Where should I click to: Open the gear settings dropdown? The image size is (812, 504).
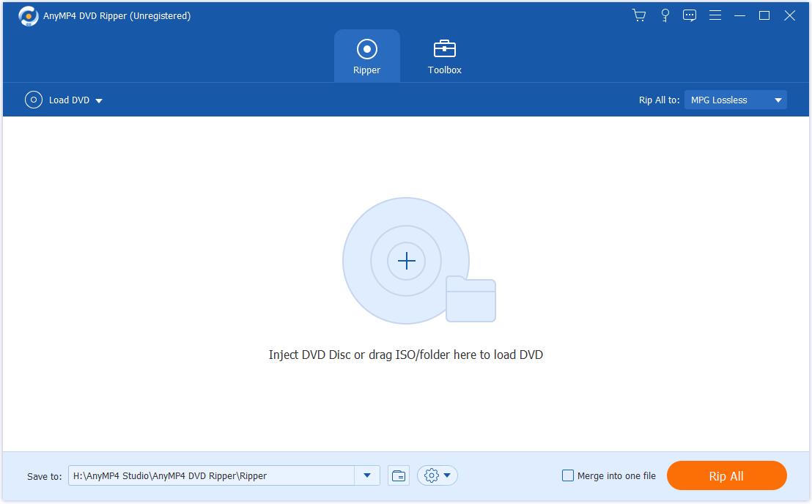(x=438, y=475)
